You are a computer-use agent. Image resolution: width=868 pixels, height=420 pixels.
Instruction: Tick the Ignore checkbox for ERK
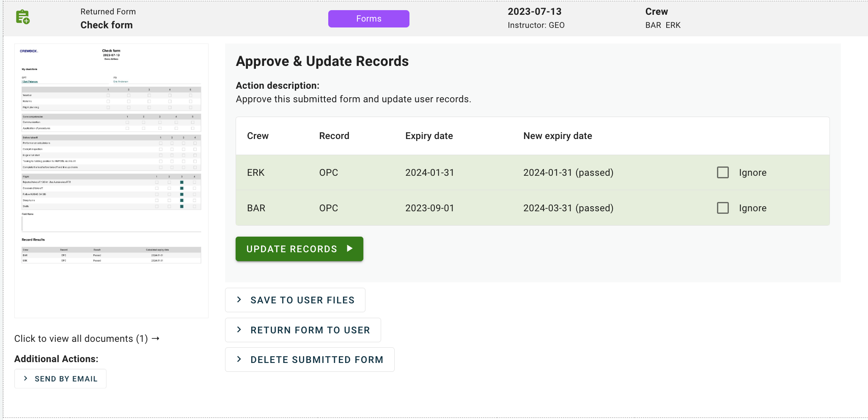point(722,172)
